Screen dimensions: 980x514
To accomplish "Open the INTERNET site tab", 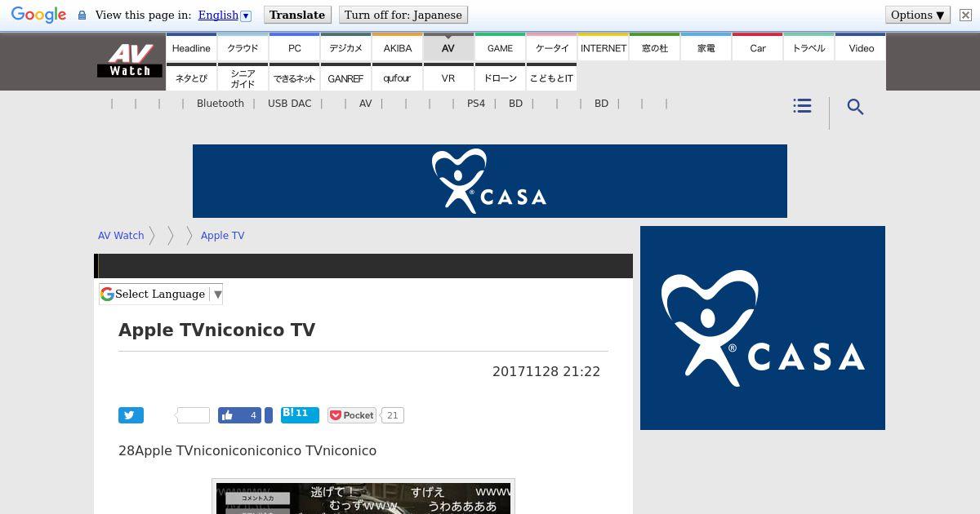I will 604,47.
